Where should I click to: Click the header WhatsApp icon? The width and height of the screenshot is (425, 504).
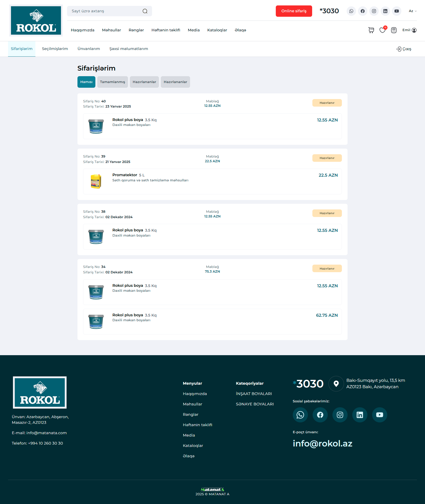click(x=351, y=11)
